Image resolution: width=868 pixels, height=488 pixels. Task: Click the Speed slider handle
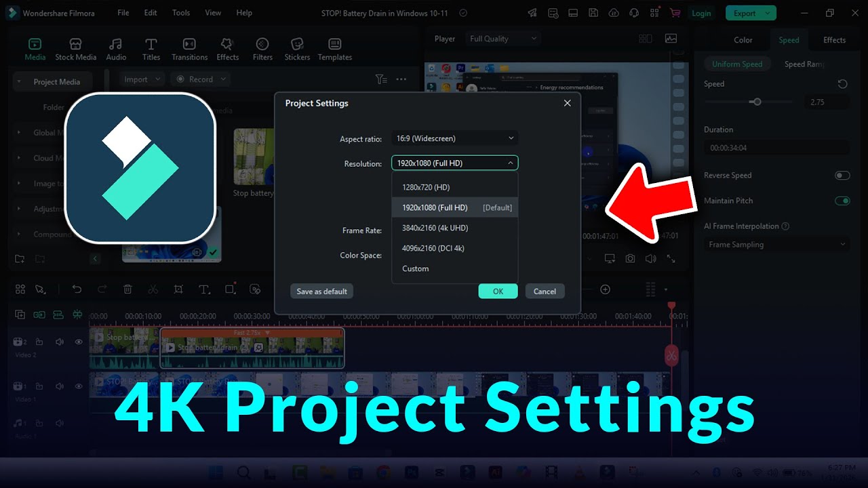pyautogui.click(x=757, y=102)
